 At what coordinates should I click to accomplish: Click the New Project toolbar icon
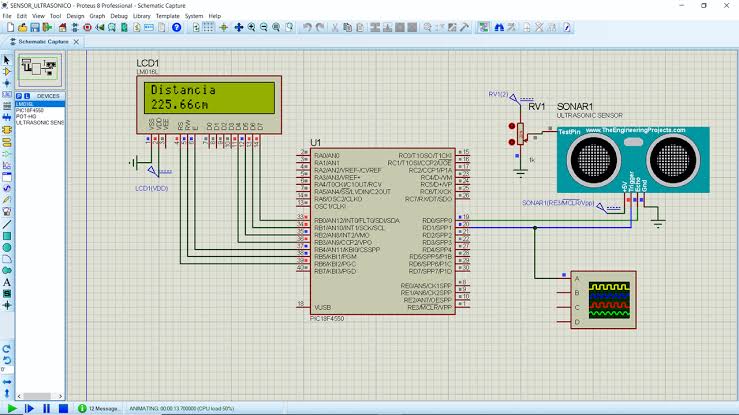point(10,27)
